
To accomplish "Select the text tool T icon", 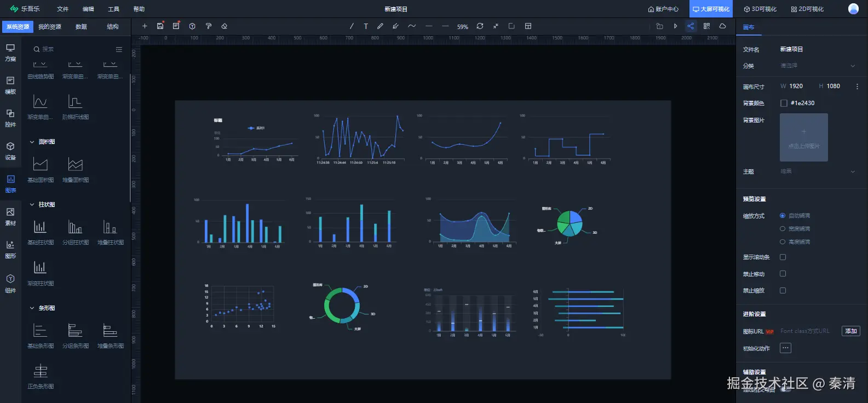I will (366, 26).
